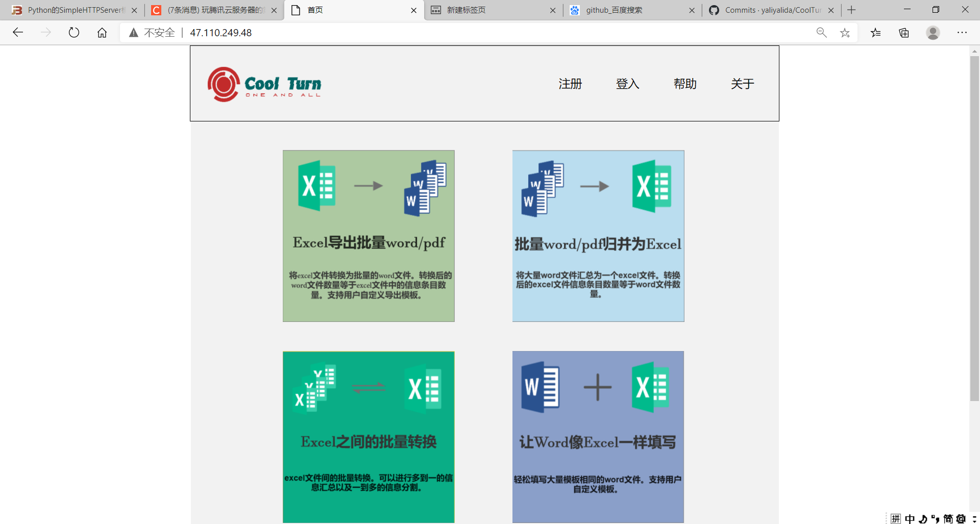Open IME settings gear
The height and width of the screenshot is (524, 980).
961,518
